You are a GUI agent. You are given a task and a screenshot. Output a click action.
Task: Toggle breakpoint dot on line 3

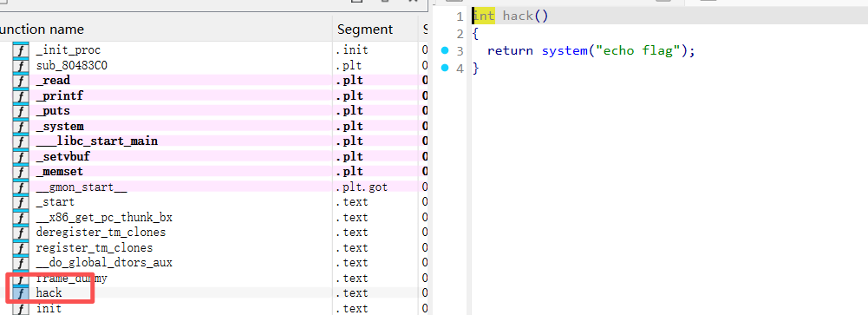[x=445, y=51]
